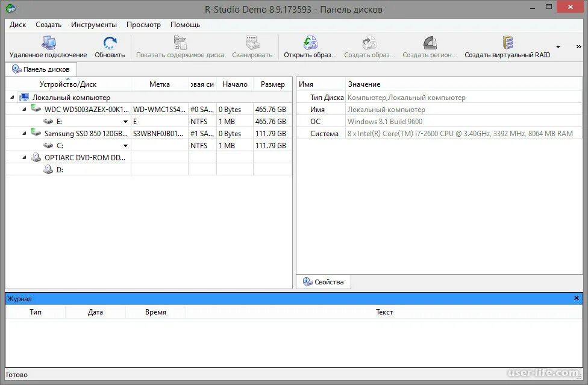Click the Log Type (Тип) column header

coord(36,312)
